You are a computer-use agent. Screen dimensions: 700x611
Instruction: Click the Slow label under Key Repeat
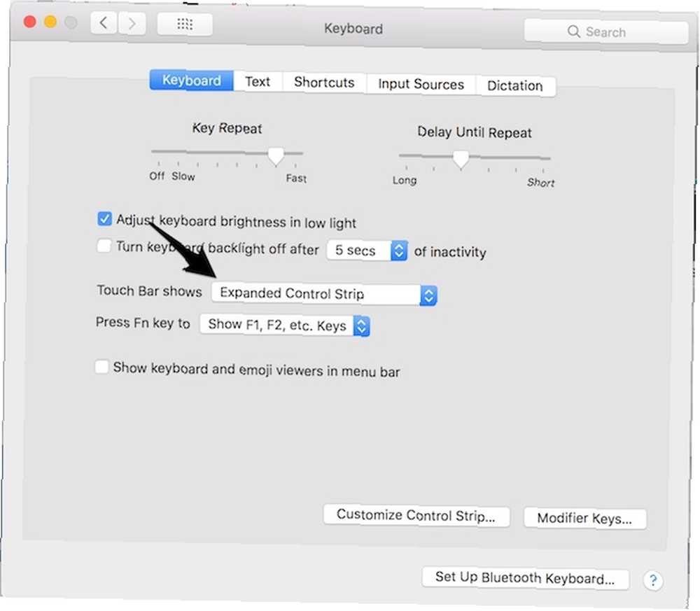pyautogui.click(x=183, y=176)
